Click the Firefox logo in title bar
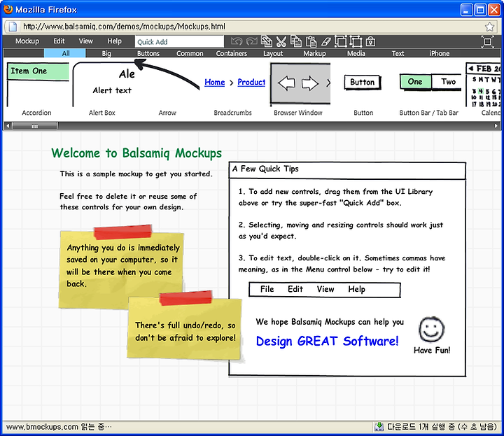Screen dimensions: 504x436 8,9
